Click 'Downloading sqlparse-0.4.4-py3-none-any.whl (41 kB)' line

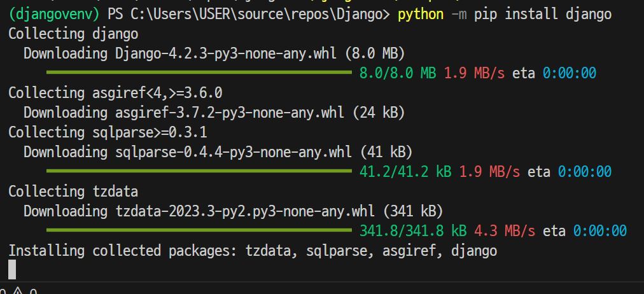(x=218, y=152)
